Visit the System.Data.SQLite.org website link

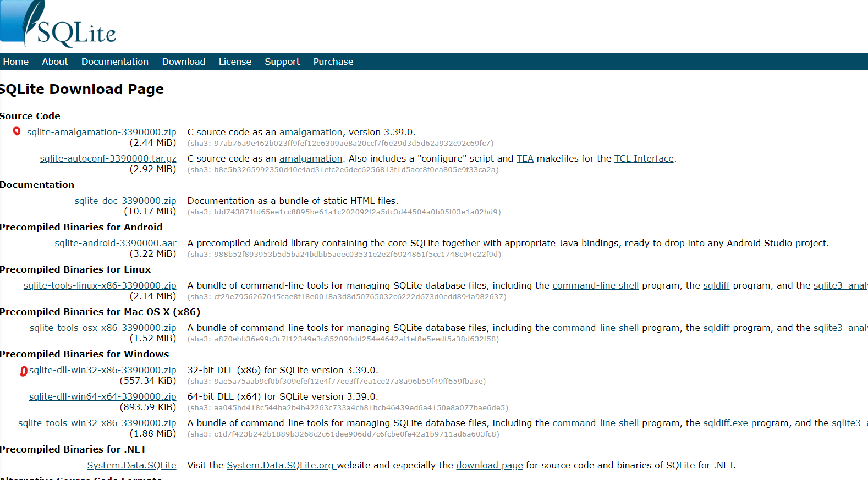(x=281, y=465)
